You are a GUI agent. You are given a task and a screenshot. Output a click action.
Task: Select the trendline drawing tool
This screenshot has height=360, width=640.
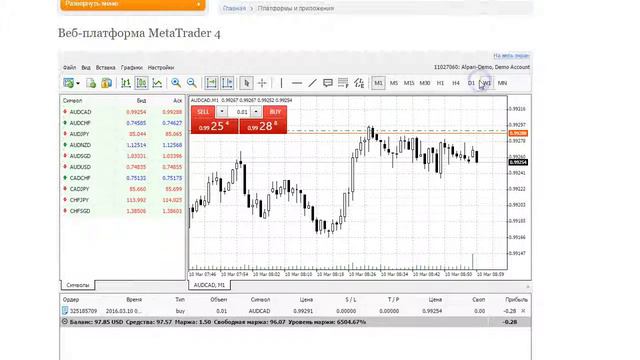click(312, 83)
